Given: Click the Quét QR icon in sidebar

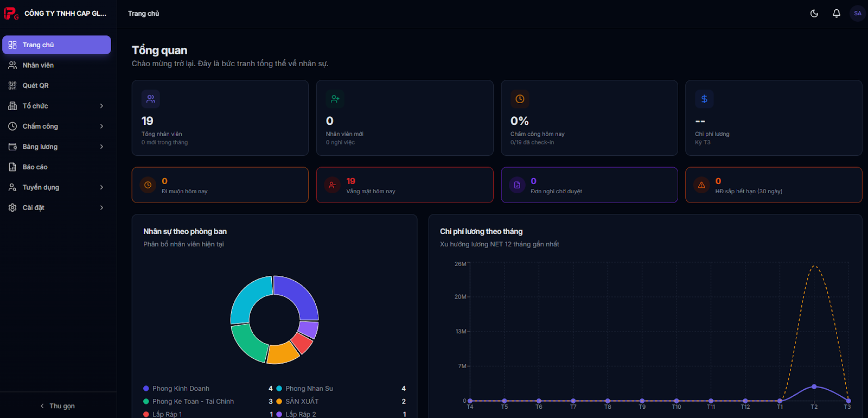Looking at the screenshot, I should (x=12, y=86).
